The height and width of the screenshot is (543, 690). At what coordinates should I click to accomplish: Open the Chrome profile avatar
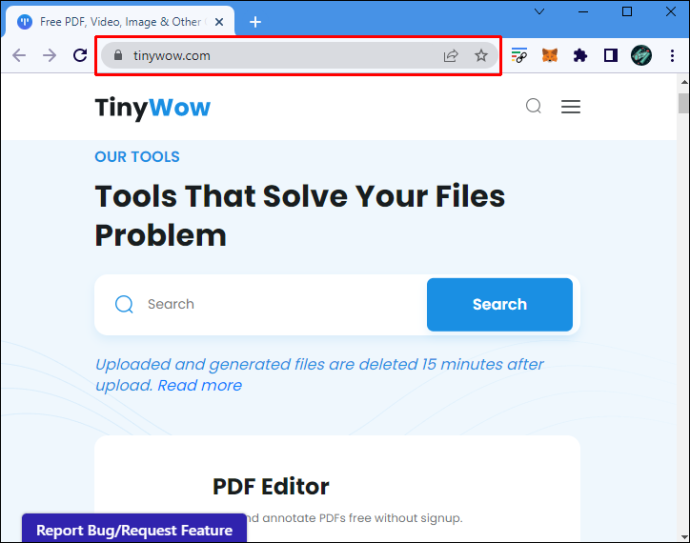coord(641,55)
